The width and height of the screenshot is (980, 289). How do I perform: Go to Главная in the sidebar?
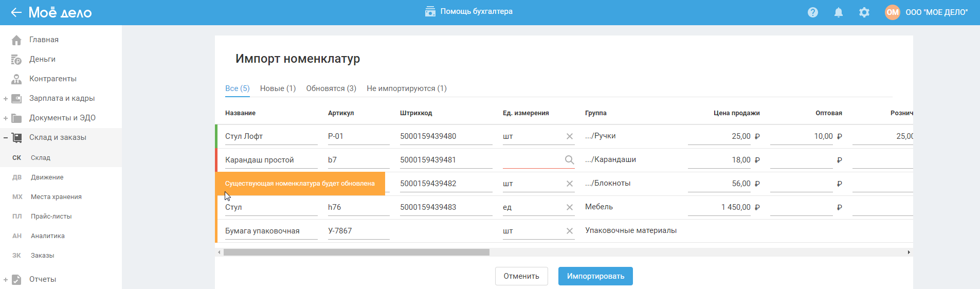point(44,40)
